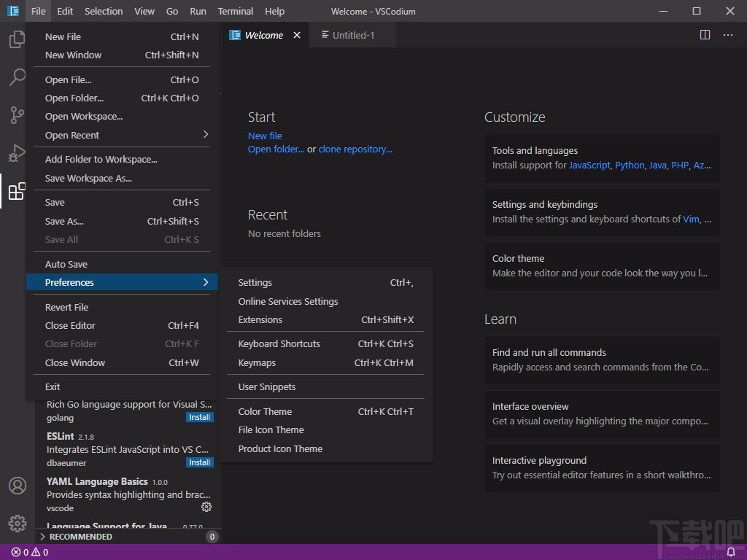Image resolution: width=747 pixels, height=560 pixels.
Task: Open the notifications bell in status bar
Action: [732, 552]
